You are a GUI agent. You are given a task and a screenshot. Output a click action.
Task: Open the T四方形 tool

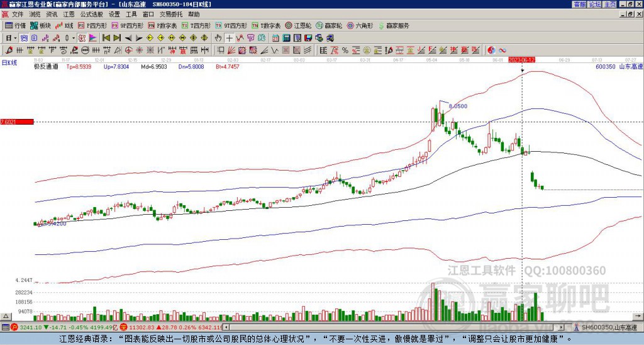(x=196, y=25)
